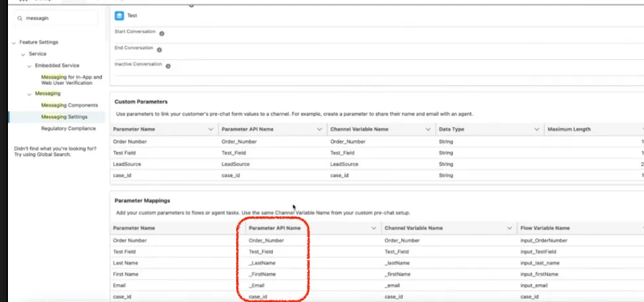
Task: Click 'Order Number' in the Custom Parameters table
Action: click(x=130, y=141)
